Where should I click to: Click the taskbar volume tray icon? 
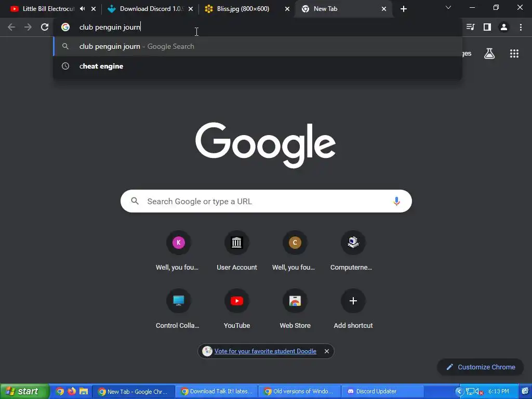[x=479, y=392]
